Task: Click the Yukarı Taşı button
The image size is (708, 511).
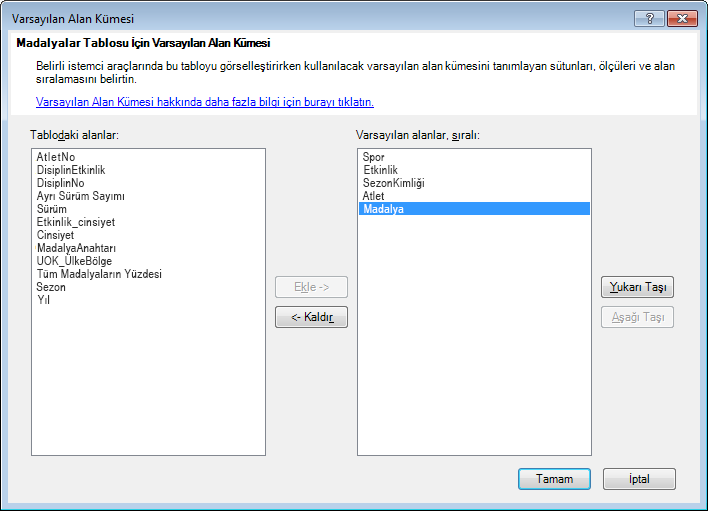Action: [x=637, y=287]
